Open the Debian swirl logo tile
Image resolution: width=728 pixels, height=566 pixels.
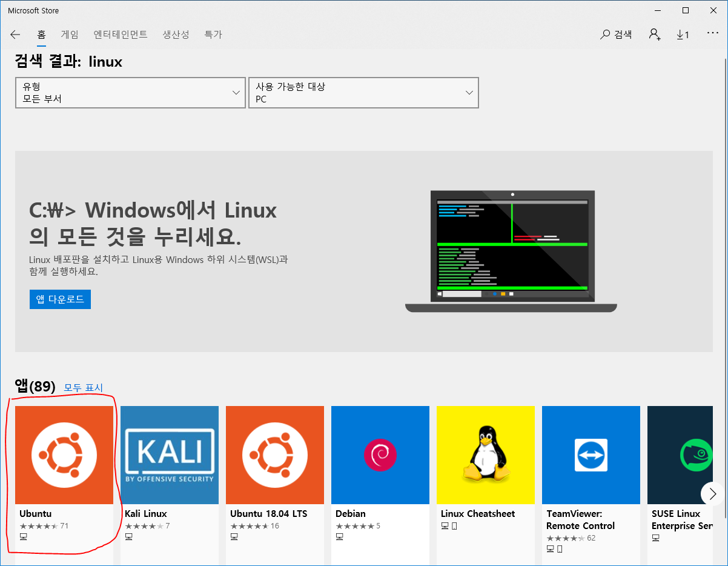(380, 455)
